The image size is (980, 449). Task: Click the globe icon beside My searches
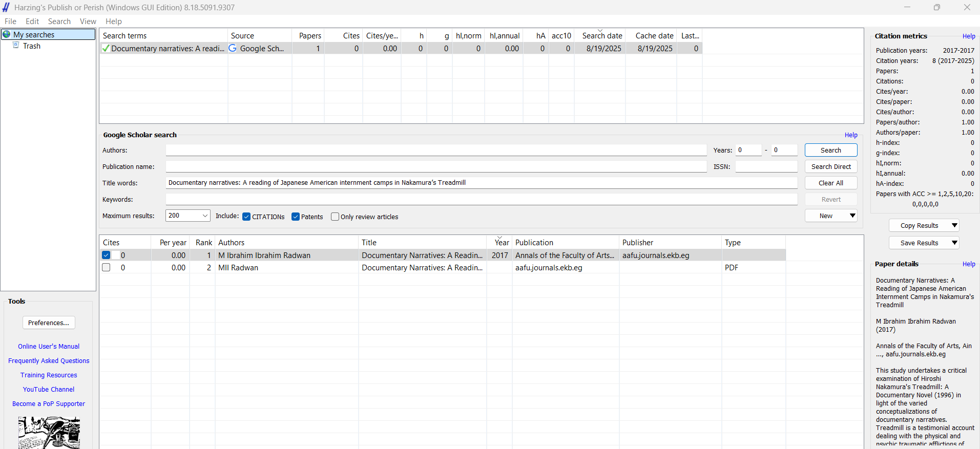[x=7, y=34]
